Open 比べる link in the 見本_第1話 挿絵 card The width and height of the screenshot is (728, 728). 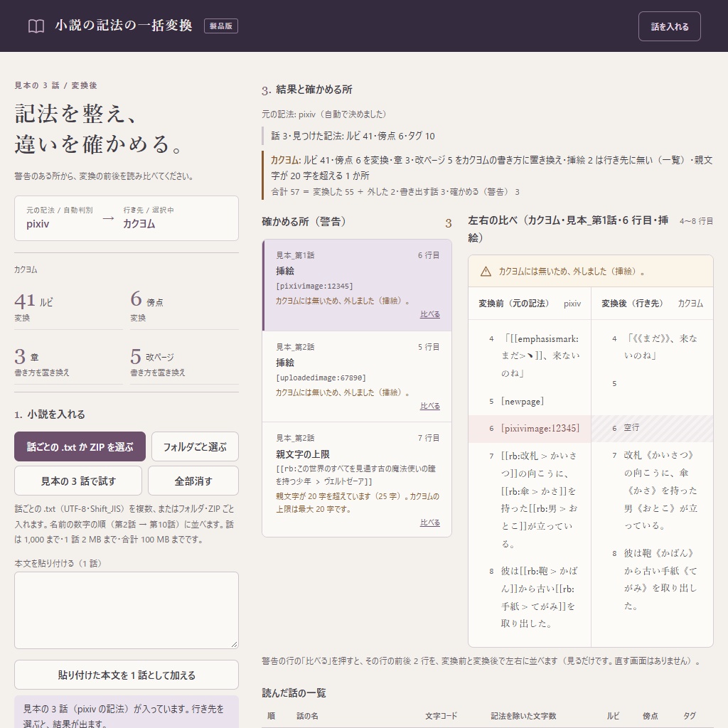[x=430, y=314]
